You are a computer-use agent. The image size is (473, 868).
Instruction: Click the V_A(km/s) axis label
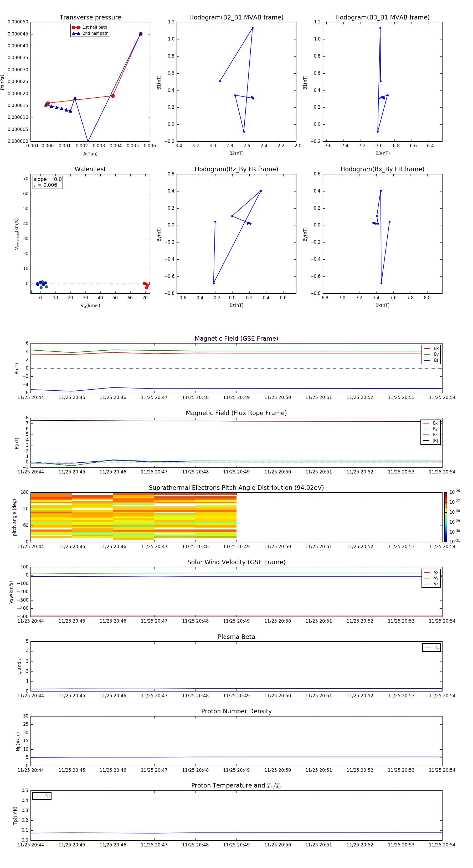coord(90,306)
